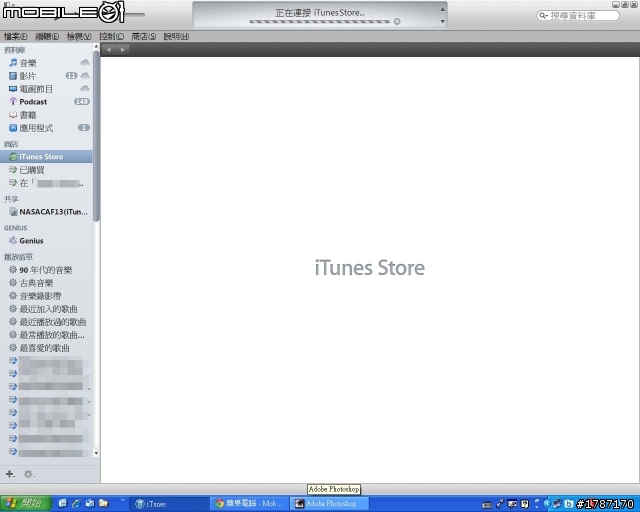Switch to Adobe Photoshop taskbar button
This screenshot has width=640, height=512.
coord(329,504)
